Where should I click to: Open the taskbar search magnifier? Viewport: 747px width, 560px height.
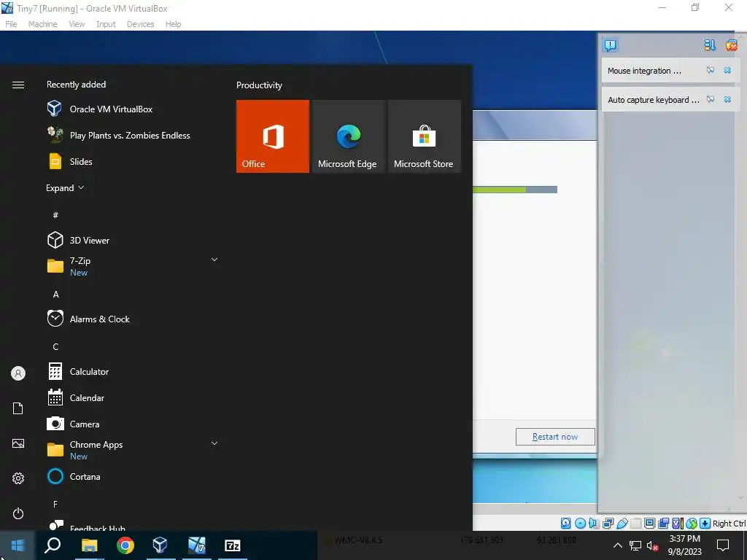coord(53,545)
